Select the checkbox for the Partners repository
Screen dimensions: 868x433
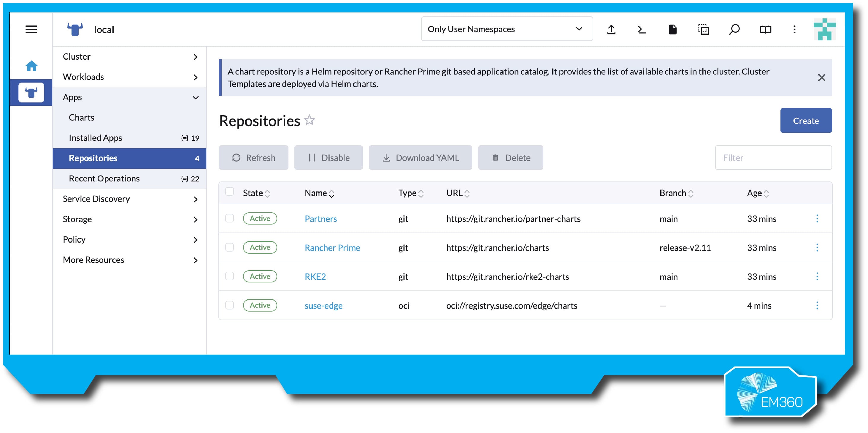(x=230, y=219)
